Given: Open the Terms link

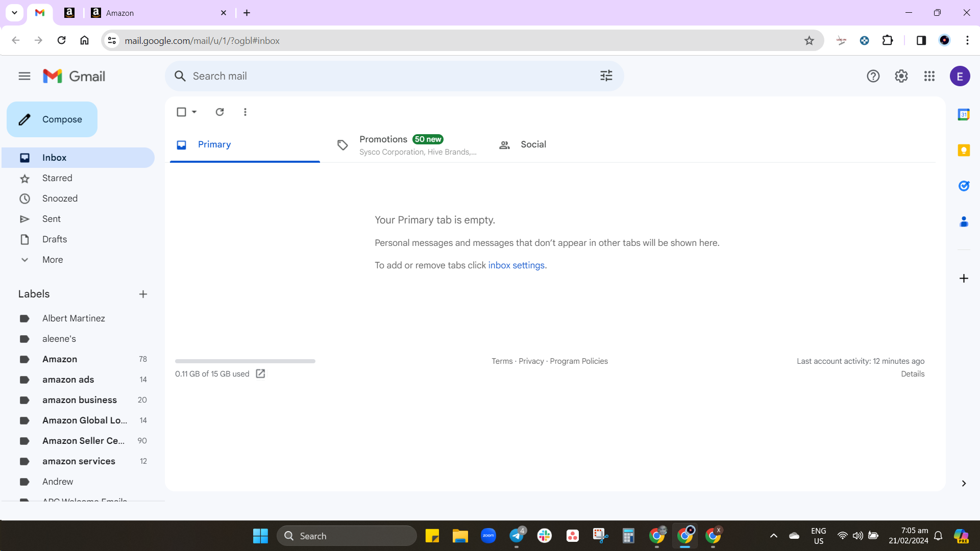Looking at the screenshot, I should coord(502,361).
